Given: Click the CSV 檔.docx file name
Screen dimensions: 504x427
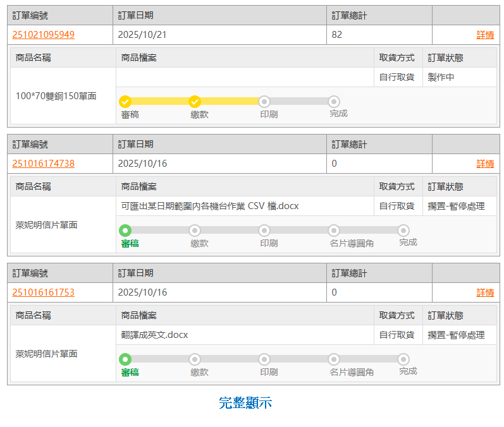Looking at the screenshot, I should [209, 206].
